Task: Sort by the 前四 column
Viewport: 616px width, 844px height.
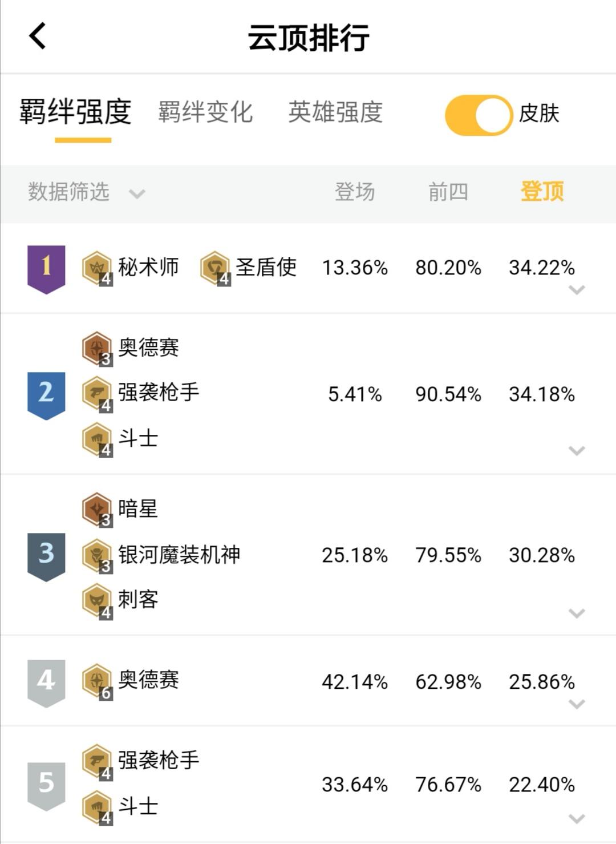Action: pos(448,192)
